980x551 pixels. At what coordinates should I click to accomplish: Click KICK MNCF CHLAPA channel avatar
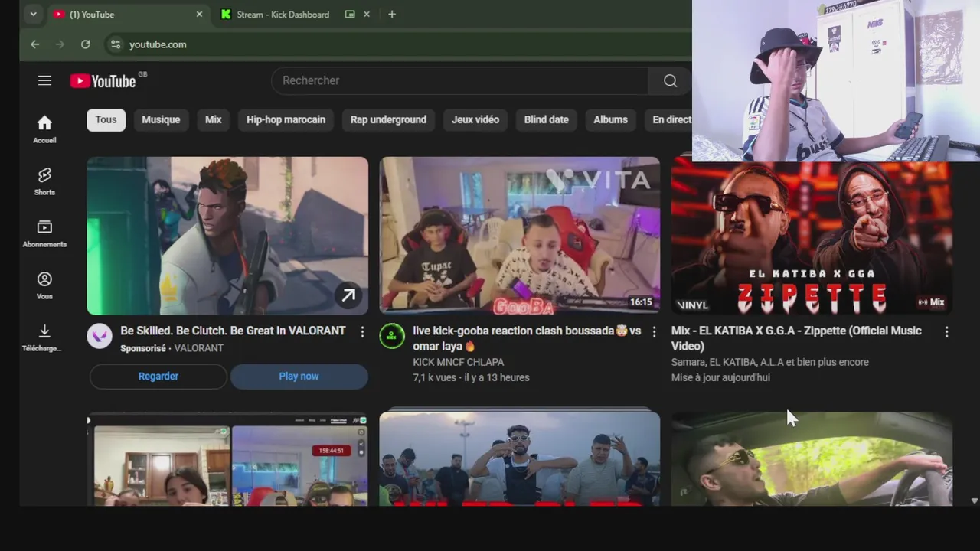(392, 336)
